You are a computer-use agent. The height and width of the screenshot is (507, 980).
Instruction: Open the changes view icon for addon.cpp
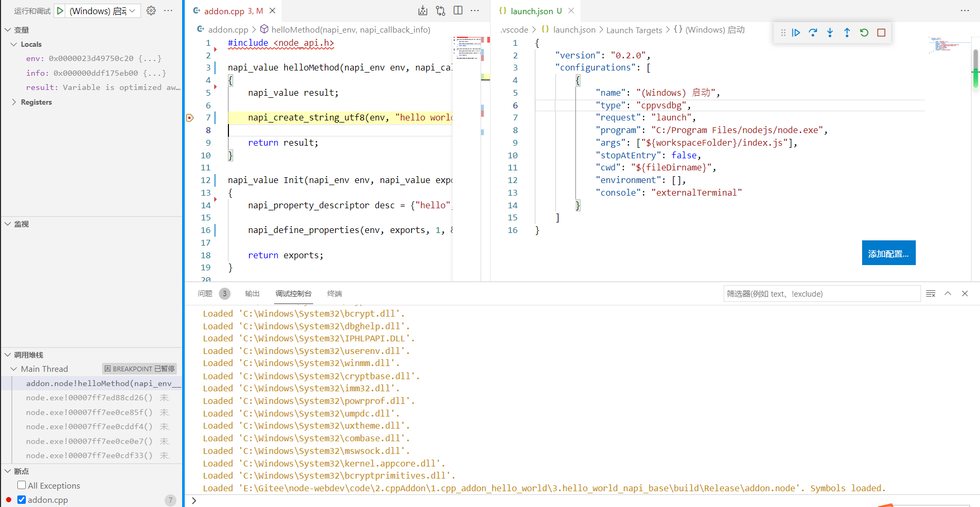423,11
